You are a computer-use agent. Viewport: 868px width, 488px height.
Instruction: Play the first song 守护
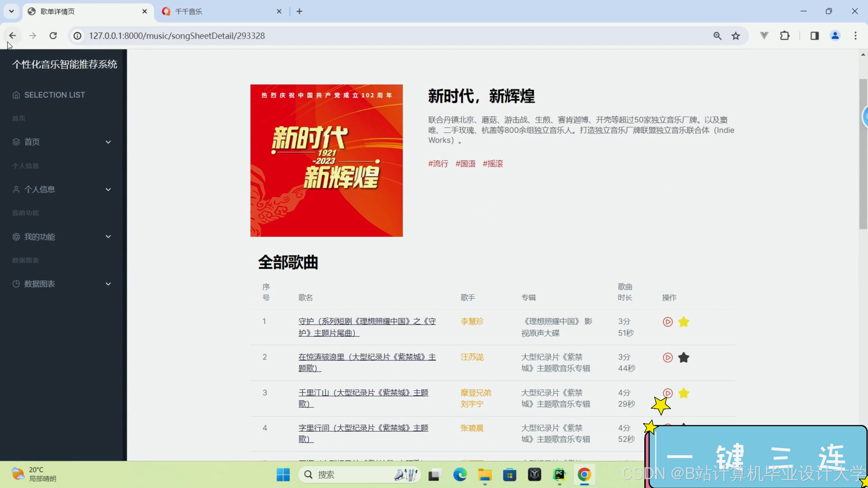(668, 322)
